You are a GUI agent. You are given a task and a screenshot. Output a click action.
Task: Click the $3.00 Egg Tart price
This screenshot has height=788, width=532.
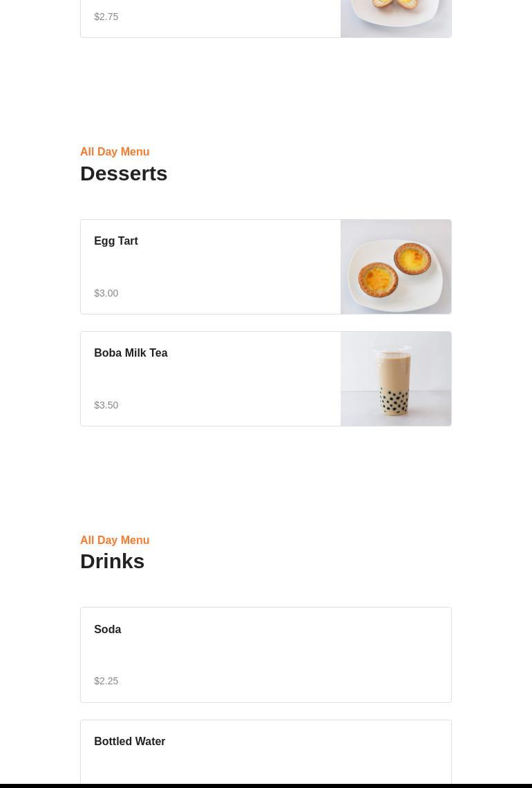point(106,293)
